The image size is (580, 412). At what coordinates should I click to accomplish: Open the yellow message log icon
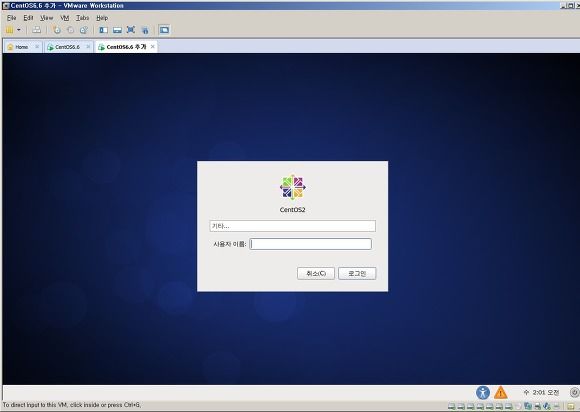571,406
